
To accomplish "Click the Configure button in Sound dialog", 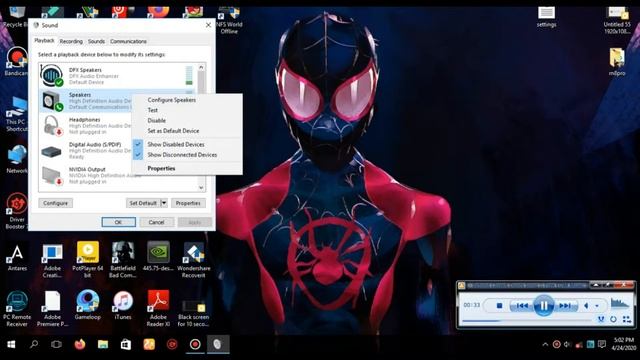I will pos(56,203).
